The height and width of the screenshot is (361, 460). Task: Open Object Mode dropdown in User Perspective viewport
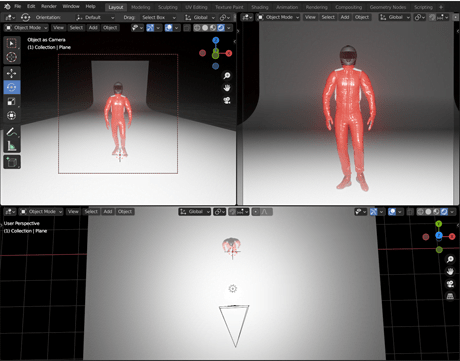[x=41, y=212]
